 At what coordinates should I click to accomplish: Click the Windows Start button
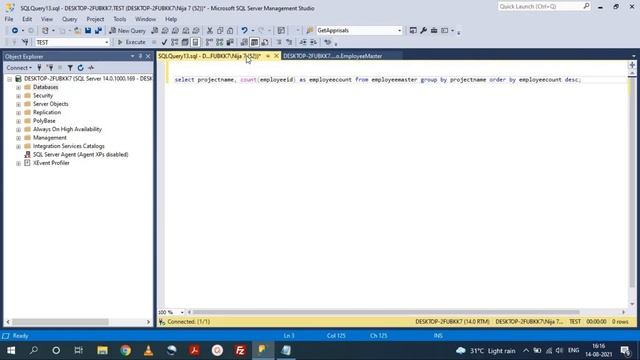(11, 351)
